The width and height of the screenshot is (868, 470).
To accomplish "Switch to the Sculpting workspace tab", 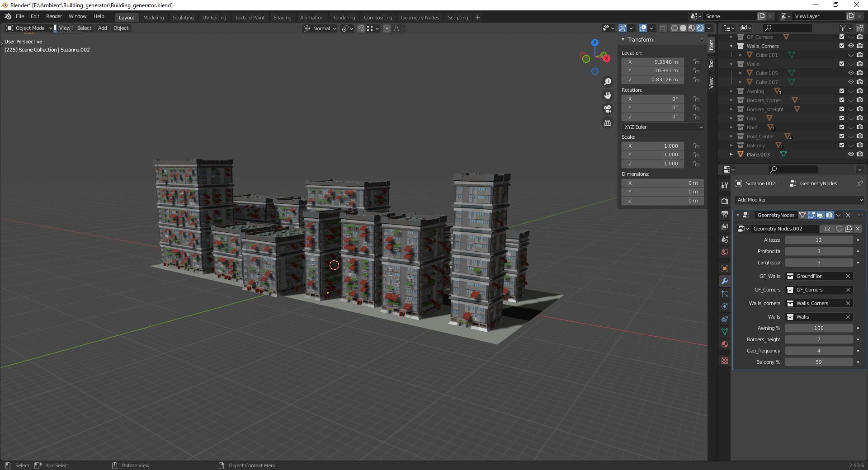I will pos(183,17).
